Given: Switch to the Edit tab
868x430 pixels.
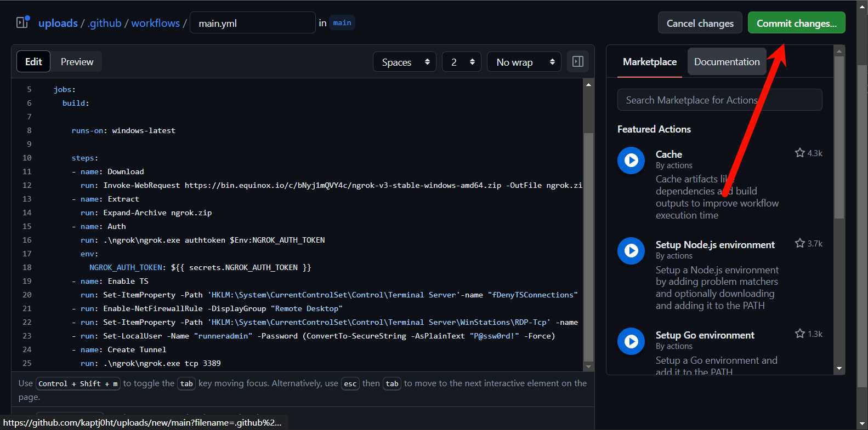Looking at the screenshot, I should [x=33, y=62].
